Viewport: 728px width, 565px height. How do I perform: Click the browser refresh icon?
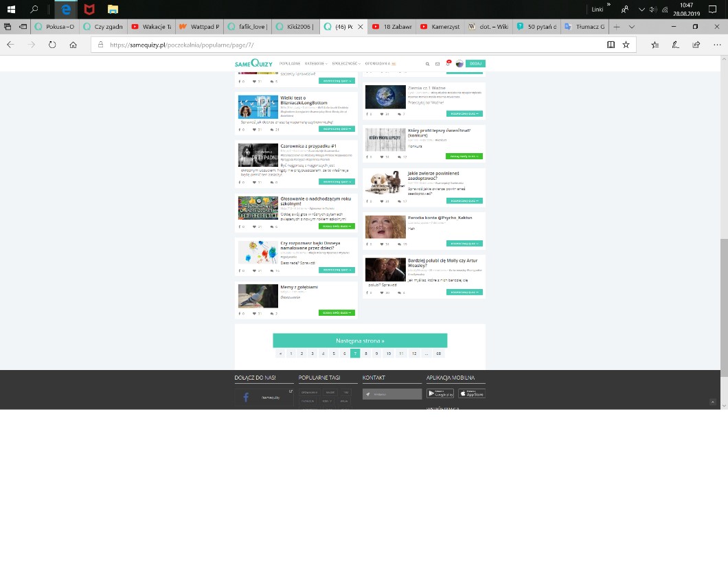[x=52, y=45]
